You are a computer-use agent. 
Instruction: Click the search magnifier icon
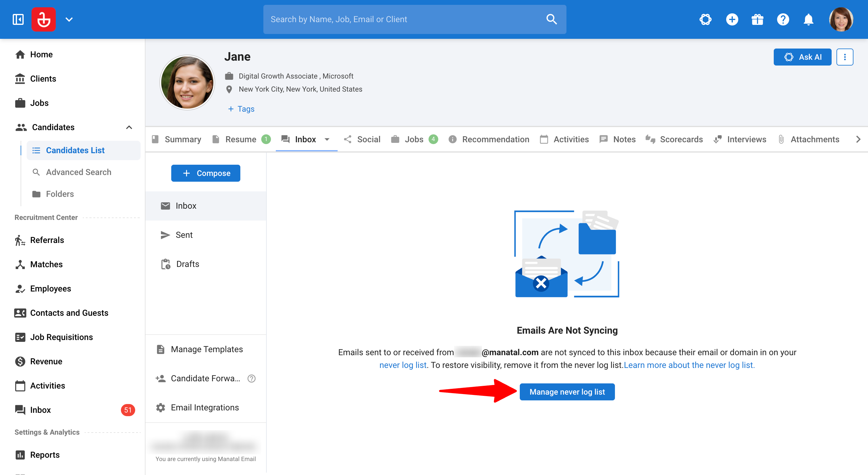551,19
